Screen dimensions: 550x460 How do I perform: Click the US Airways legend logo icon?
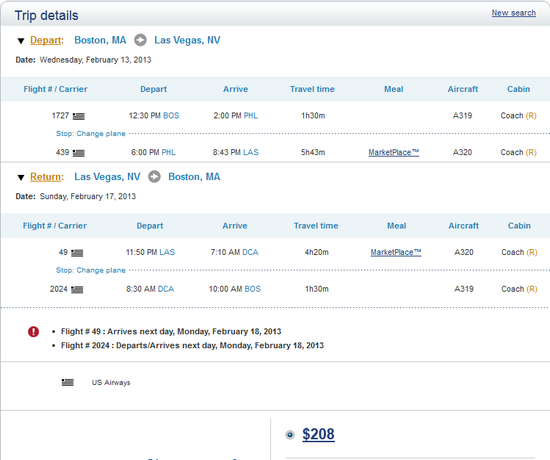(x=68, y=382)
